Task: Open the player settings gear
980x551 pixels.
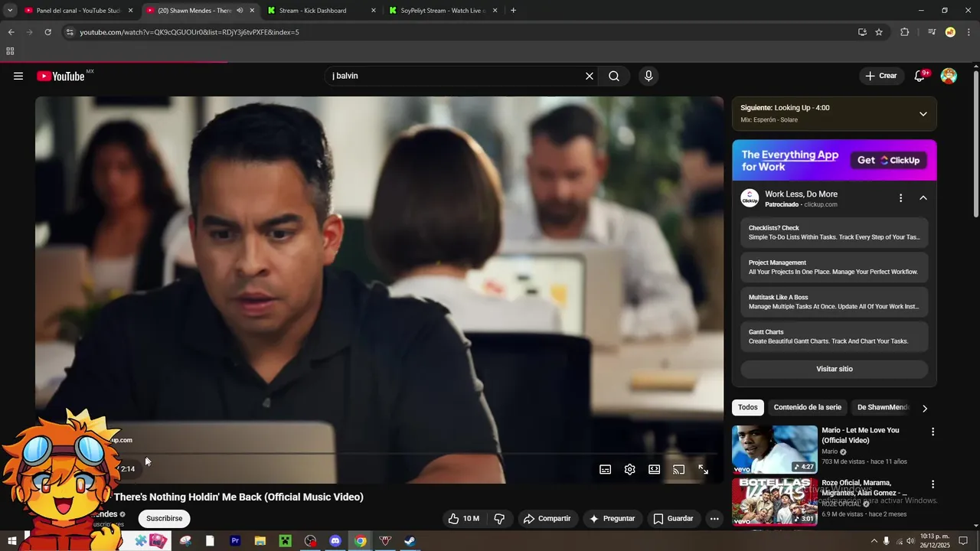Action: [x=629, y=469]
